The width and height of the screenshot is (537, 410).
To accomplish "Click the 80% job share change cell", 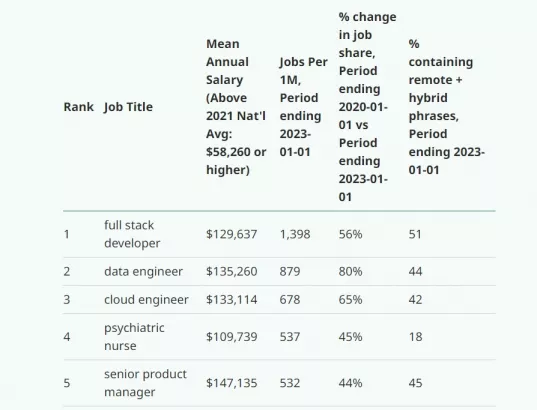I will pyautogui.click(x=350, y=272).
